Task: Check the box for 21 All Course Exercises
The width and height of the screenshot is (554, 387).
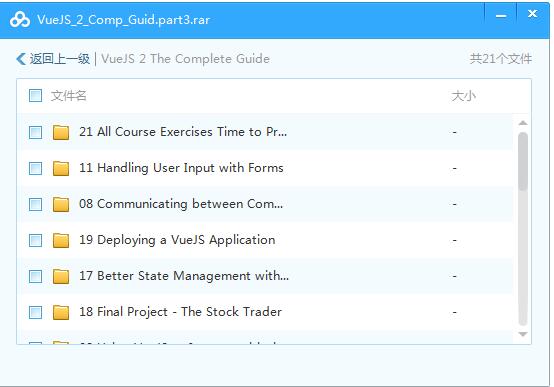Action: click(35, 133)
